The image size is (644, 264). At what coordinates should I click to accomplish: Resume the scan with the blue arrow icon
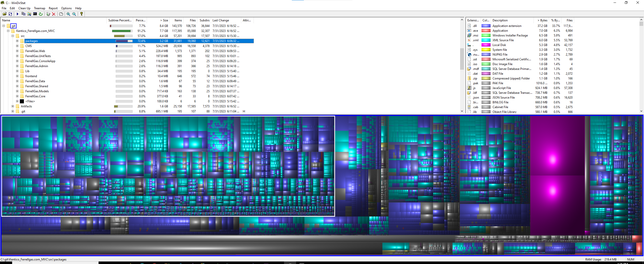coord(17,14)
